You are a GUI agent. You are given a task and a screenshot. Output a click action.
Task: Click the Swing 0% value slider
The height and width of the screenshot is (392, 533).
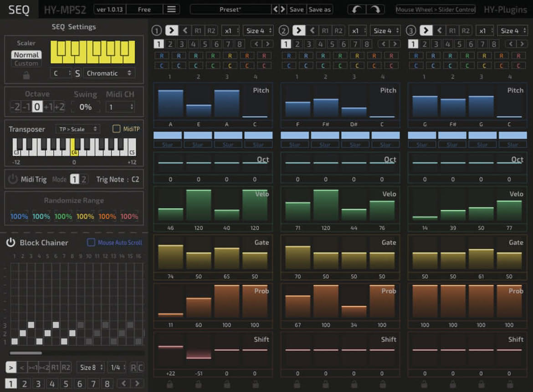click(85, 107)
